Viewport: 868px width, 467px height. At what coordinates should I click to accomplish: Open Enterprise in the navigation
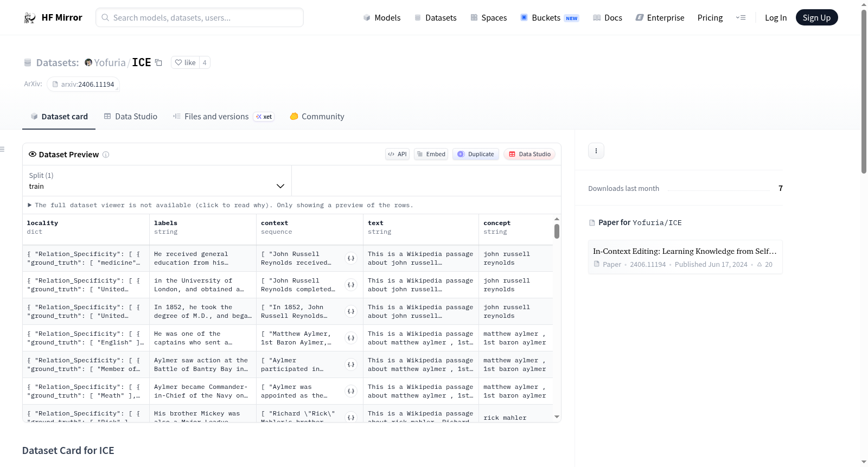click(x=660, y=18)
